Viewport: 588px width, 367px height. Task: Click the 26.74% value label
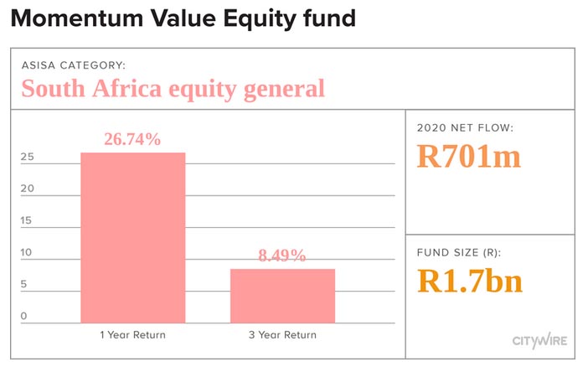(x=132, y=139)
